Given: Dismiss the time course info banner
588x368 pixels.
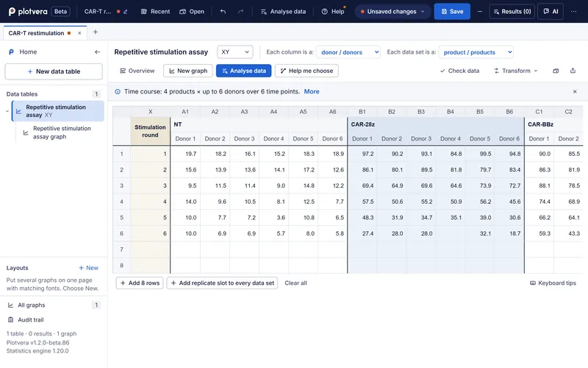Looking at the screenshot, I should coord(575,91).
